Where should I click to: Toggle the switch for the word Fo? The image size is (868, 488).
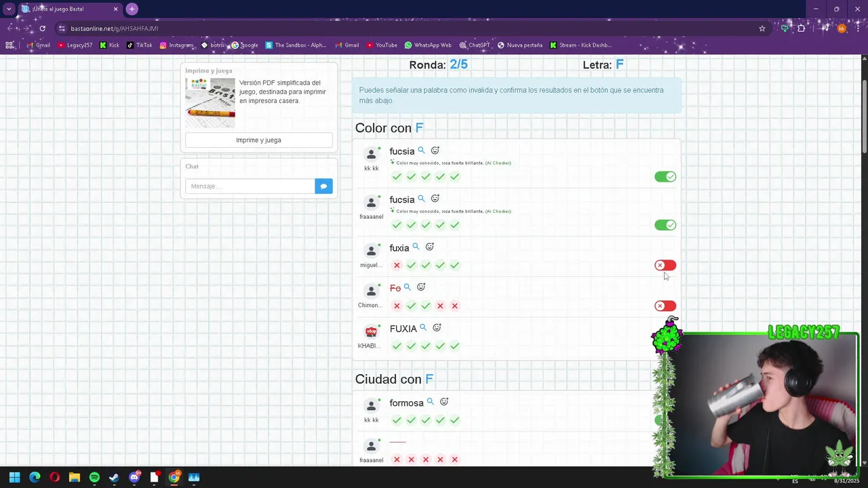coord(665,306)
